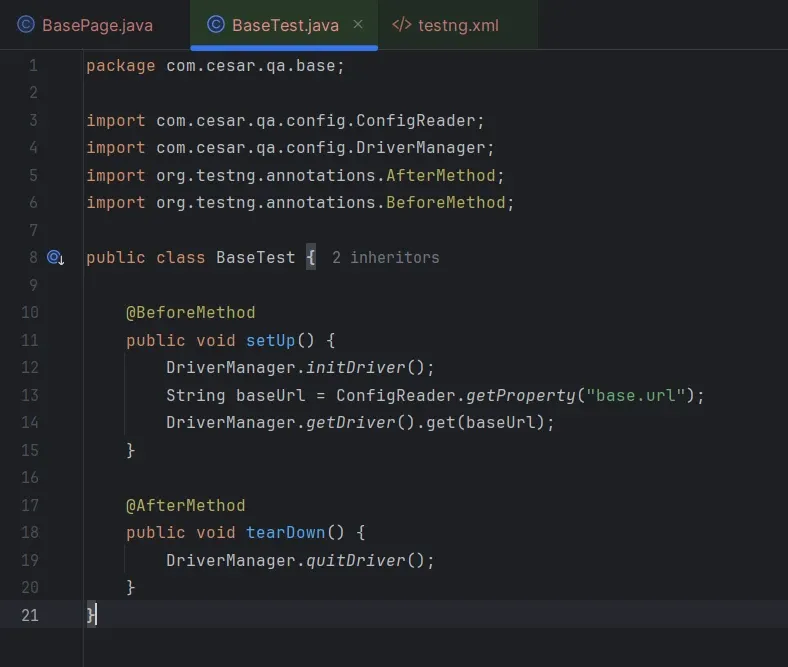Click ConfigReader in the line 3 import

416,121
